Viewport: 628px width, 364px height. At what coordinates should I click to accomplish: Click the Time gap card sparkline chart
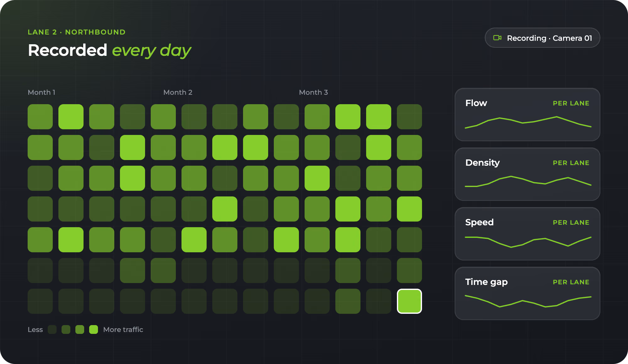(528, 301)
